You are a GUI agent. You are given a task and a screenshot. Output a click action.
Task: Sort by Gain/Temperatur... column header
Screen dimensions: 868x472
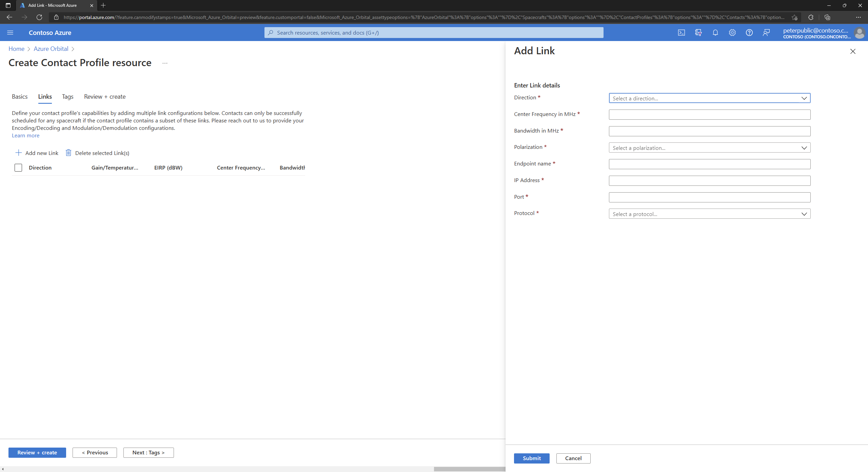point(115,168)
